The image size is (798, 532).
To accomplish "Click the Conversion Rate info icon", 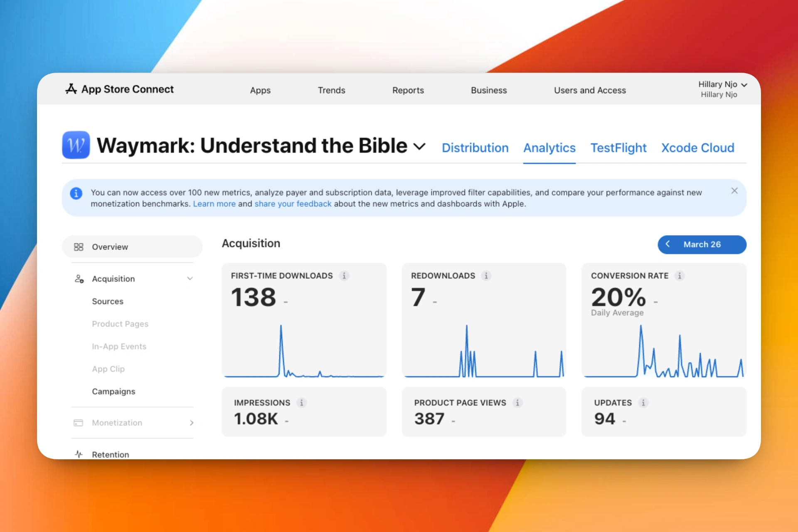I will tap(680, 276).
